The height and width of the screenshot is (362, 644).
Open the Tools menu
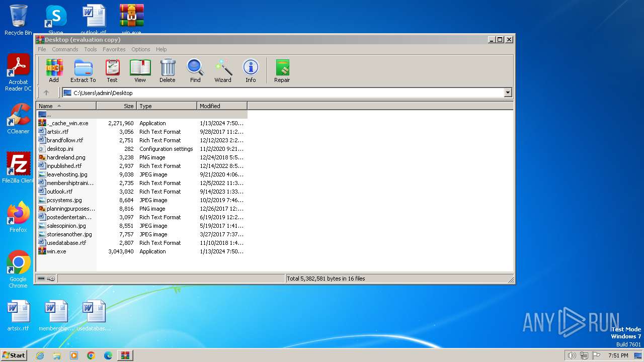click(91, 49)
